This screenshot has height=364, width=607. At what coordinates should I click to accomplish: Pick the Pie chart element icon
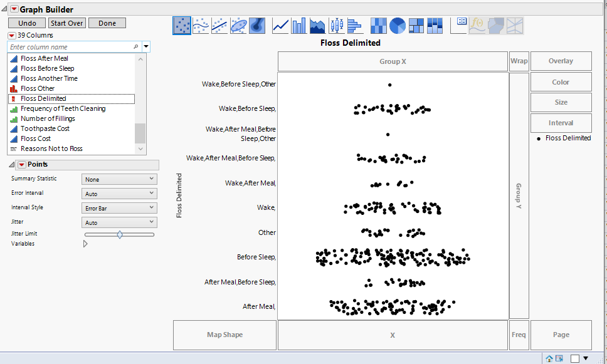396,26
